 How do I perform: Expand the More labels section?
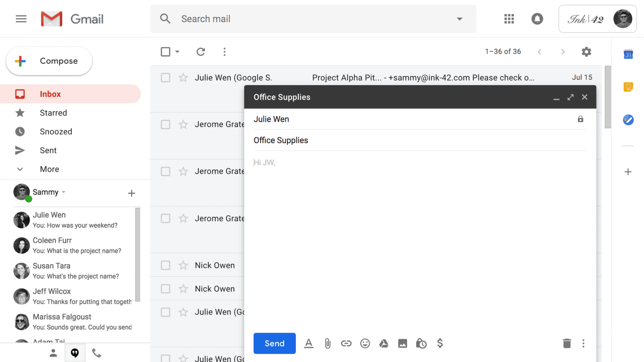tap(50, 169)
